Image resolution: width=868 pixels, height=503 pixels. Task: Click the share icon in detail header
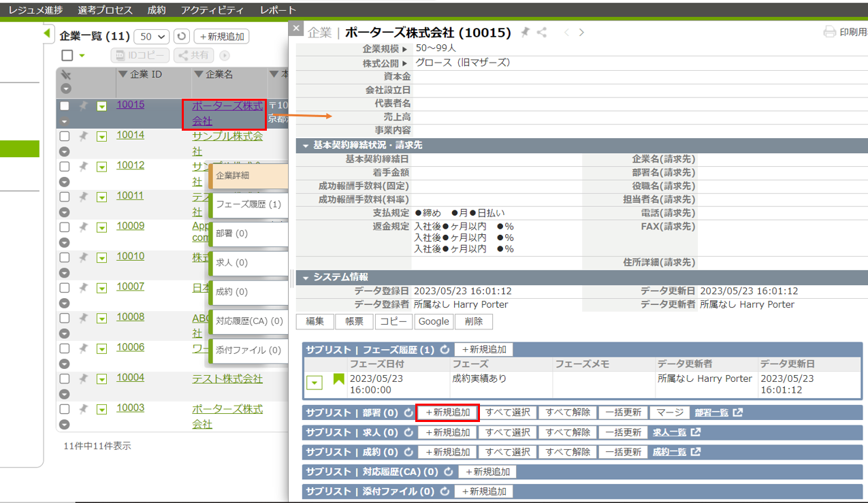point(542,32)
